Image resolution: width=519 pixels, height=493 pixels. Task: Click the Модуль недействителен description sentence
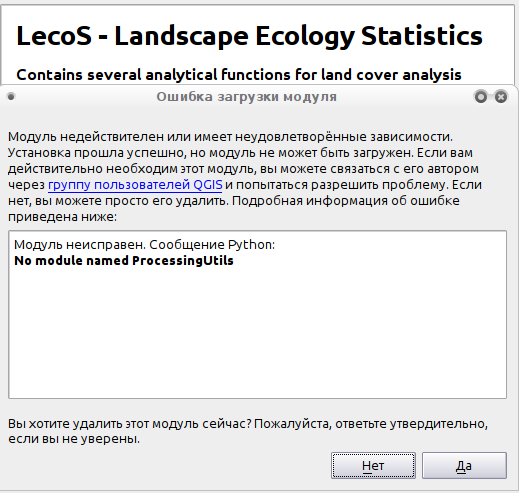click(x=230, y=137)
